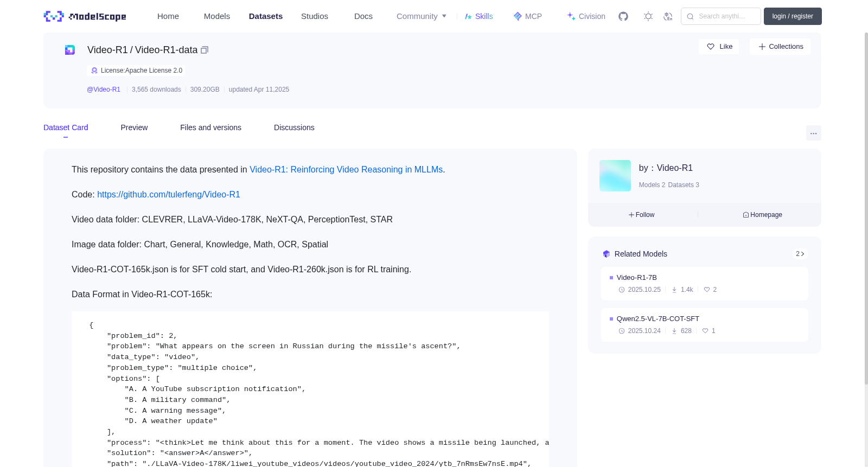Click the Related Models cube icon
The width and height of the screenshot is (868, 467).
pos(607,254)
